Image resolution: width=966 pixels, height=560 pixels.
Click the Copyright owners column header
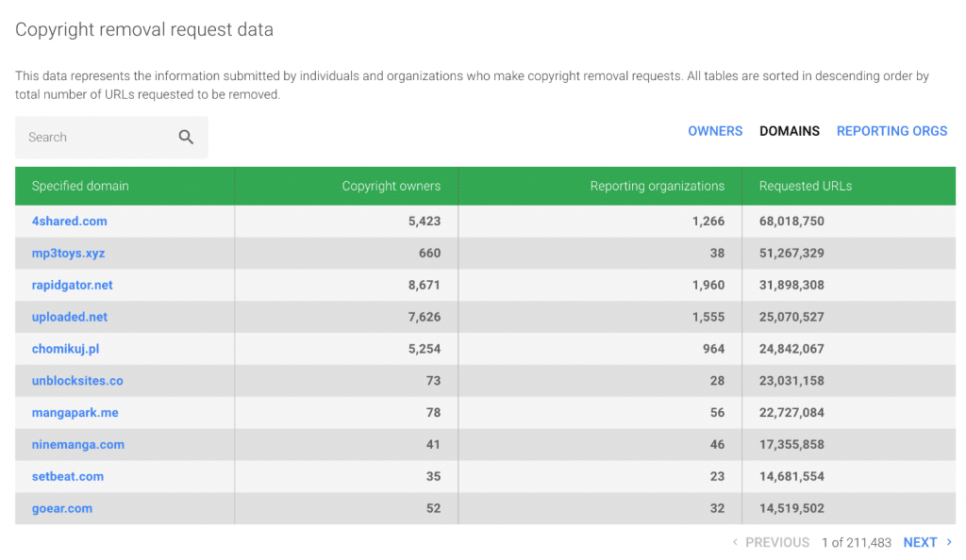391,186
